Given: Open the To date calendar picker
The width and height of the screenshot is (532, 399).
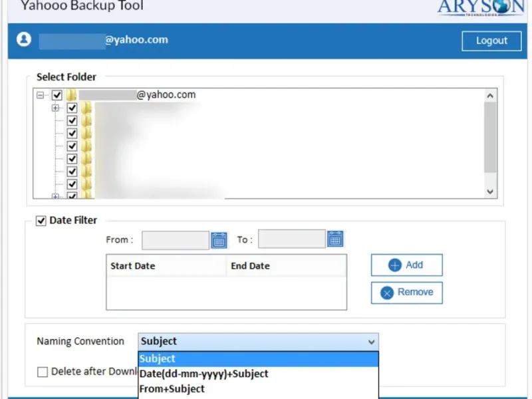Looking at the screenshot, I should click(x=335, y=239).
